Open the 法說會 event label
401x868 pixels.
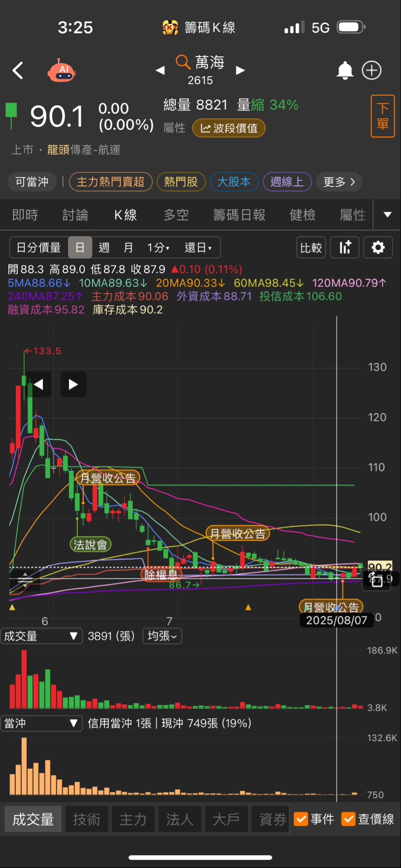click(90, 544)
